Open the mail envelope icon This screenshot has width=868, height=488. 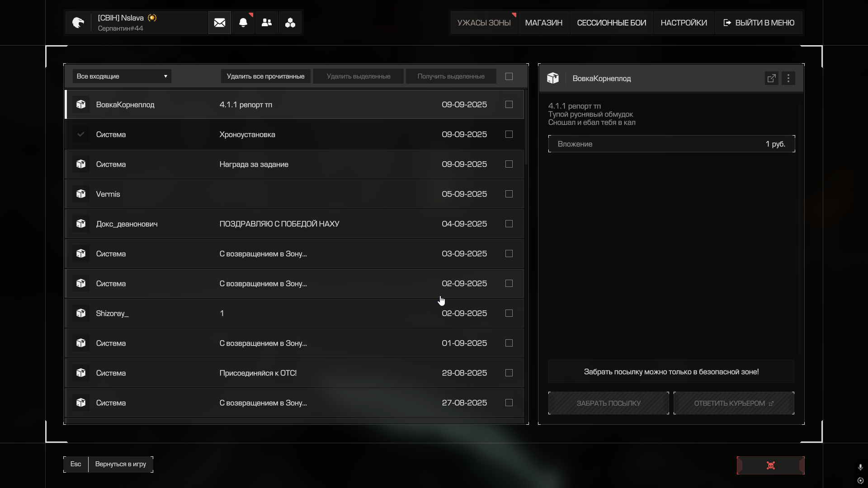pos(220,23)
